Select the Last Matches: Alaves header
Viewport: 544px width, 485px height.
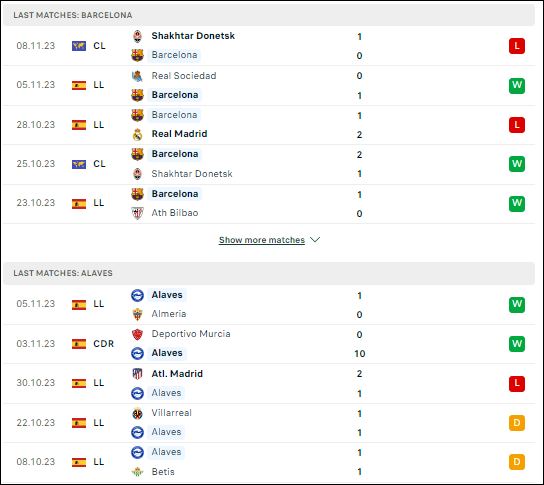[x=269, y=273]
